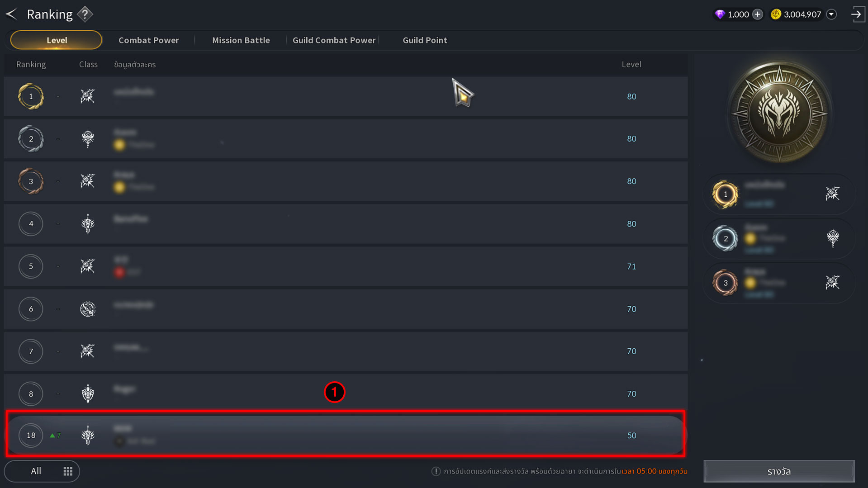Click the grid icon next to All
Viewport: 868px width, 488px height.
tap(68, 471)
